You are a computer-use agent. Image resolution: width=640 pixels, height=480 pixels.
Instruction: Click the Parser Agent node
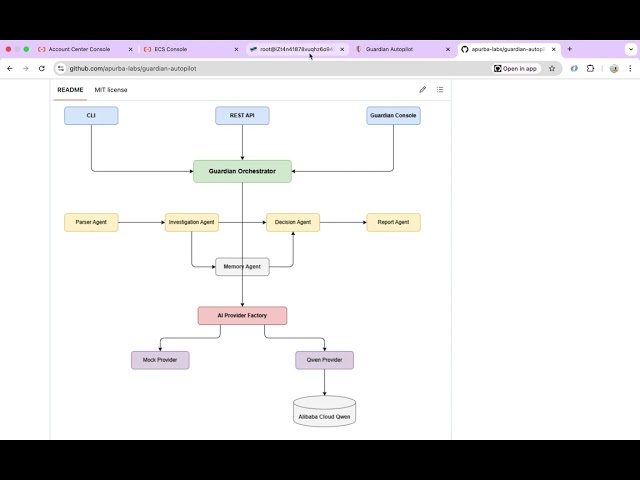(91, 222)
